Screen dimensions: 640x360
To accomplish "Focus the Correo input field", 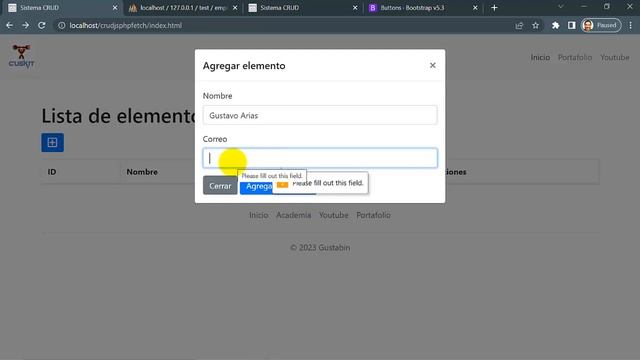I will click(x=320, y=158).
